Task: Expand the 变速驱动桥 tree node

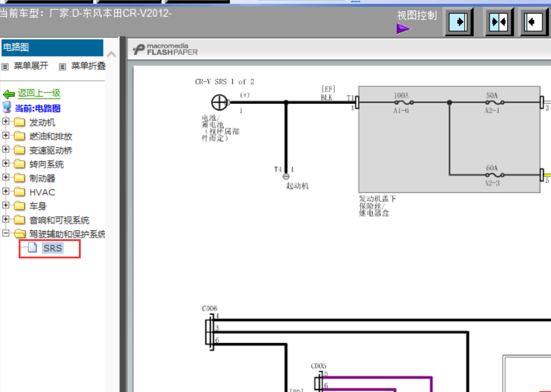Action: tap(6, 150)
